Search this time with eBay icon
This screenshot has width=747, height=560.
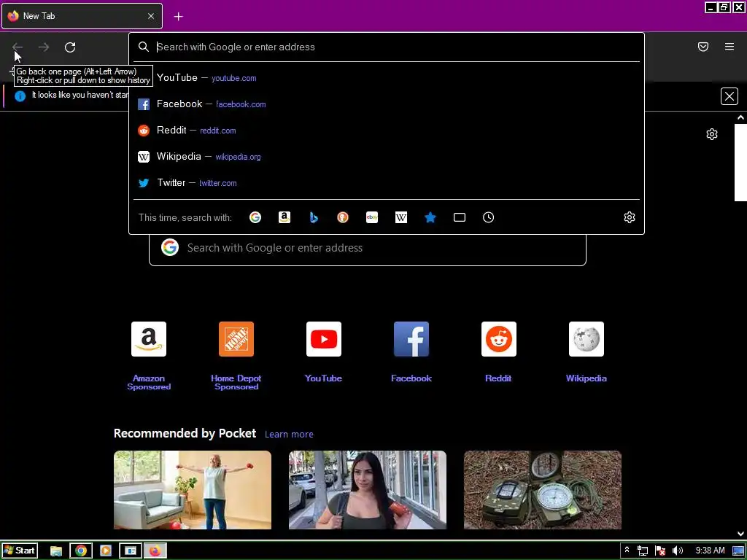point(372,217)
